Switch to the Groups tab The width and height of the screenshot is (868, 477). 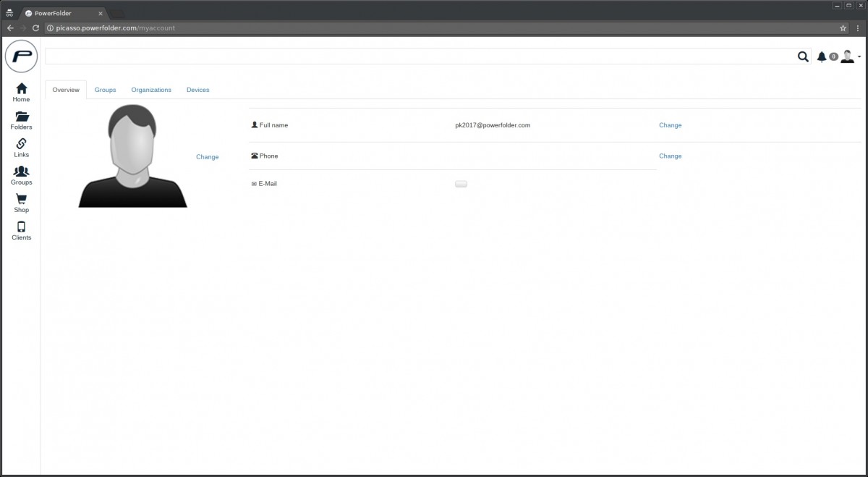[x=105, y=89]
